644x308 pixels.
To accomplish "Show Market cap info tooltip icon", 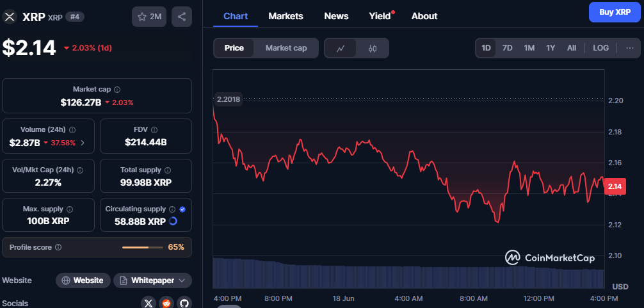I will pyautogui.click(x=117, y=89).
